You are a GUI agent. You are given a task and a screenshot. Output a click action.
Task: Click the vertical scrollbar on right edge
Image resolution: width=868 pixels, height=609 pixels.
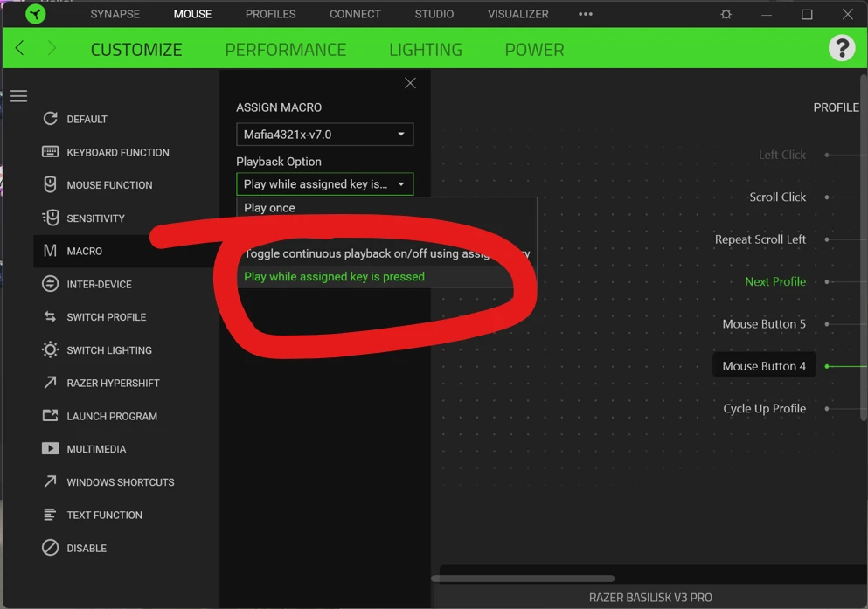[x=864, y=248]
